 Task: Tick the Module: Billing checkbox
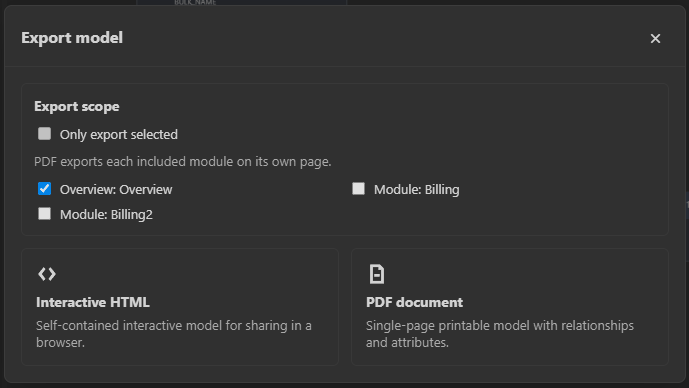359,189
